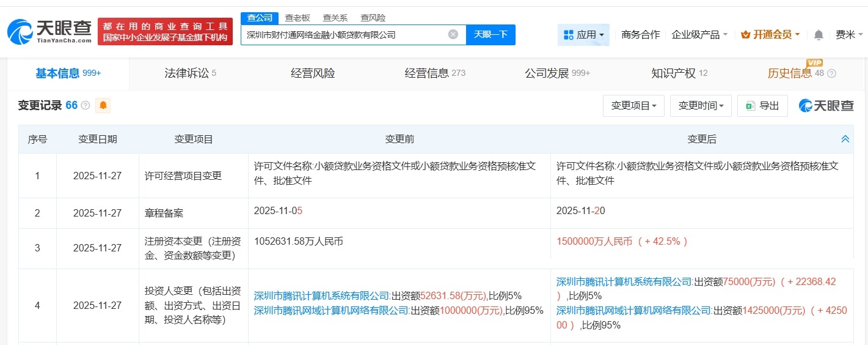Click 开通会员 membership button
This screenshot has width=868, height=345.
click(770, 35)
